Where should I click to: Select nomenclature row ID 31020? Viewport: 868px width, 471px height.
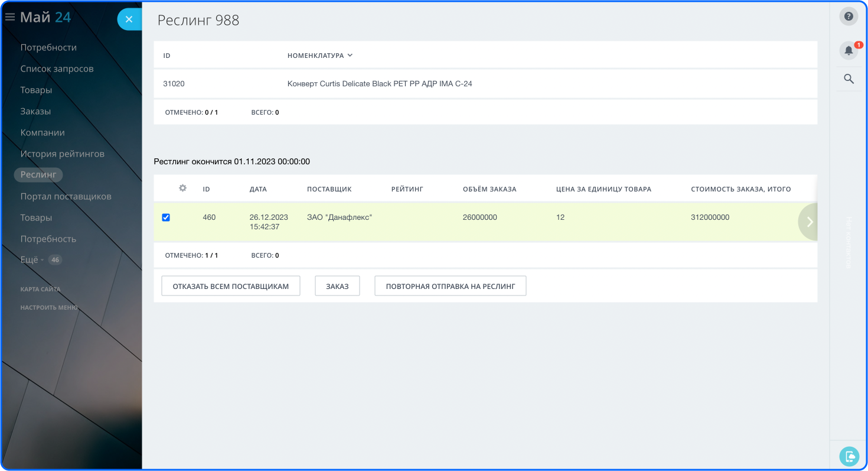coord(485,84)
